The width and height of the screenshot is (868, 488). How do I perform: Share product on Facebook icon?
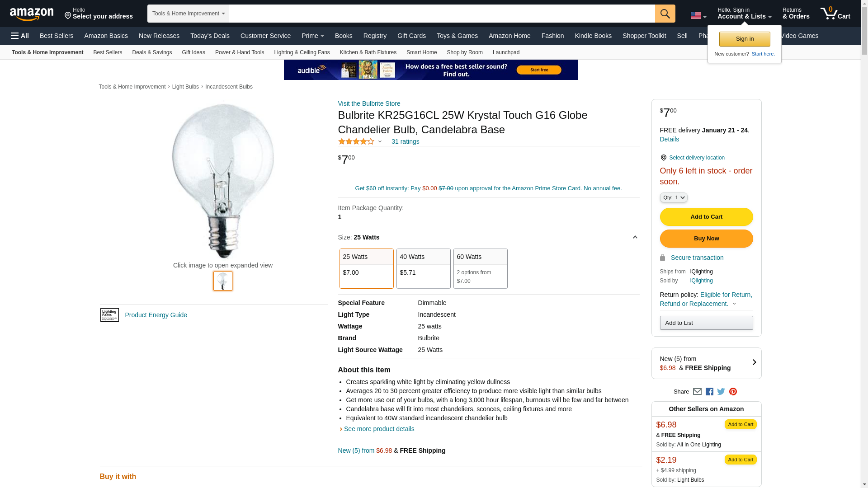point(709,392)
